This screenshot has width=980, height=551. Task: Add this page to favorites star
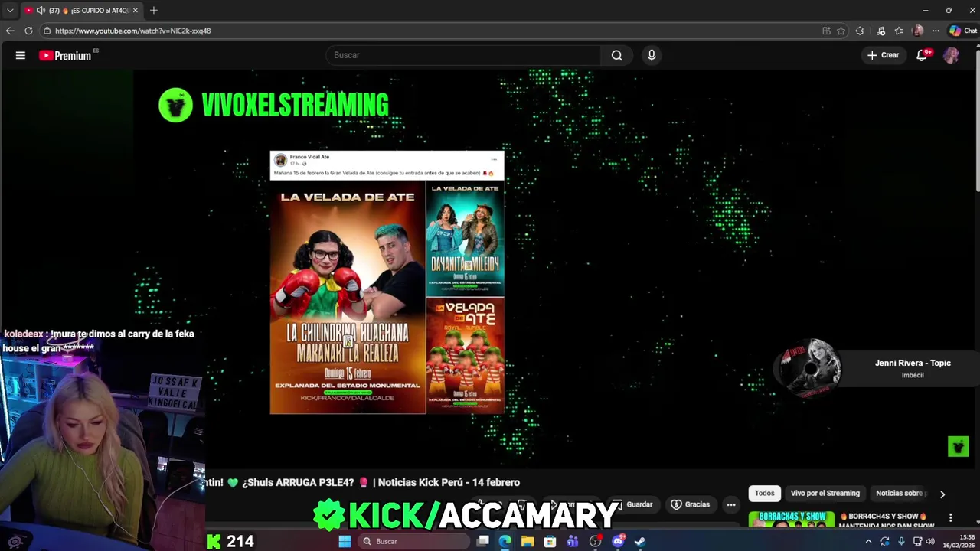pos(841,31)
